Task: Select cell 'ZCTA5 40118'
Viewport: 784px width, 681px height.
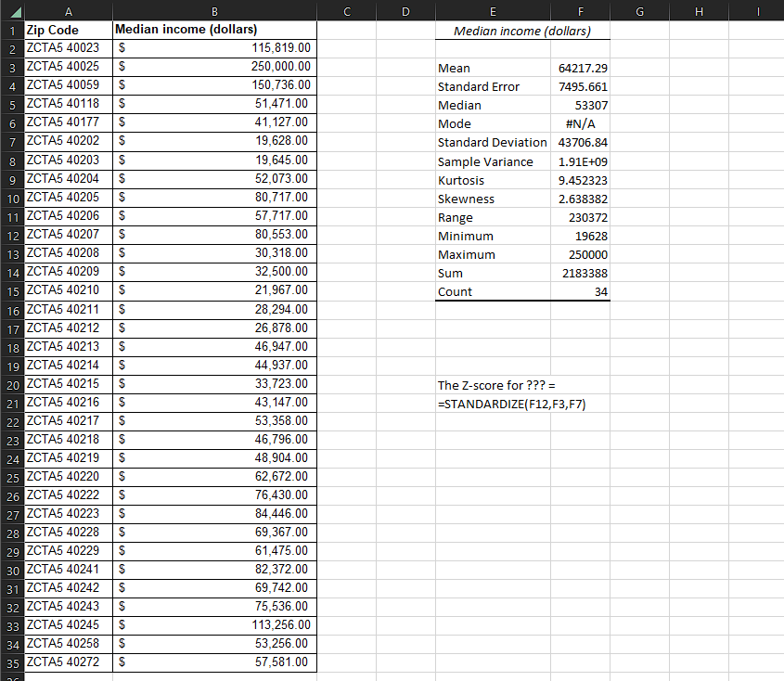Action: (x=69, y=104)
